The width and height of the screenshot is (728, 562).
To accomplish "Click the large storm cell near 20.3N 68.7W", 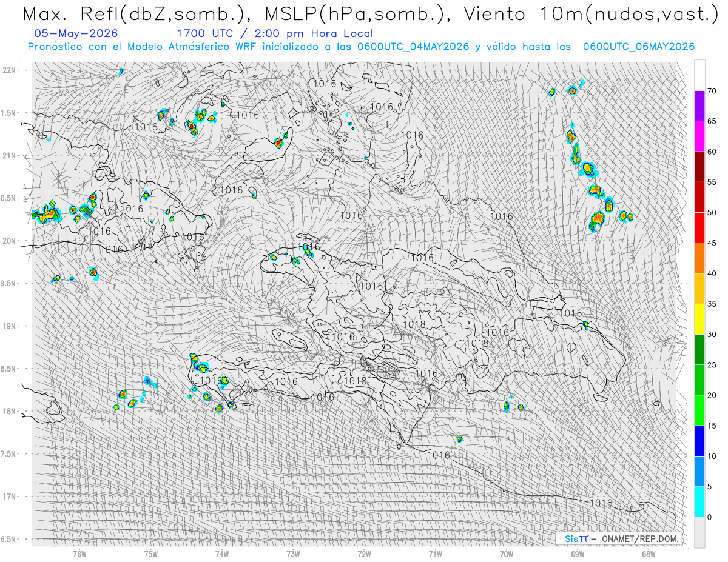I will tap(597, 221).
